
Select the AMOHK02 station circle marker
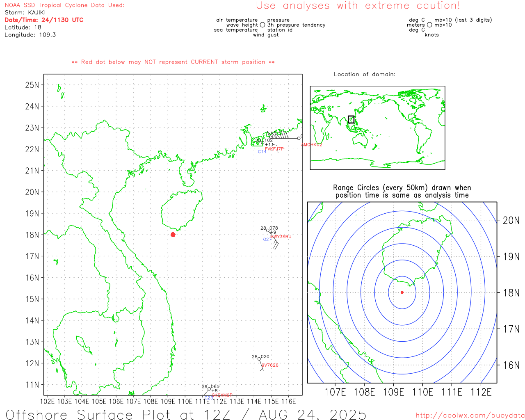[x=299, y=138]
